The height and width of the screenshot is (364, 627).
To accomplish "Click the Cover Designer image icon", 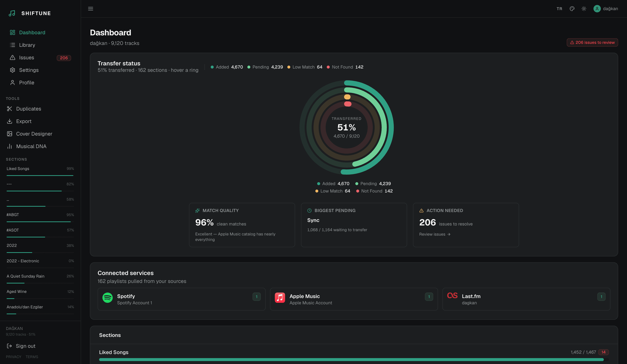I will pyautogui.click(x=9, y=134).
